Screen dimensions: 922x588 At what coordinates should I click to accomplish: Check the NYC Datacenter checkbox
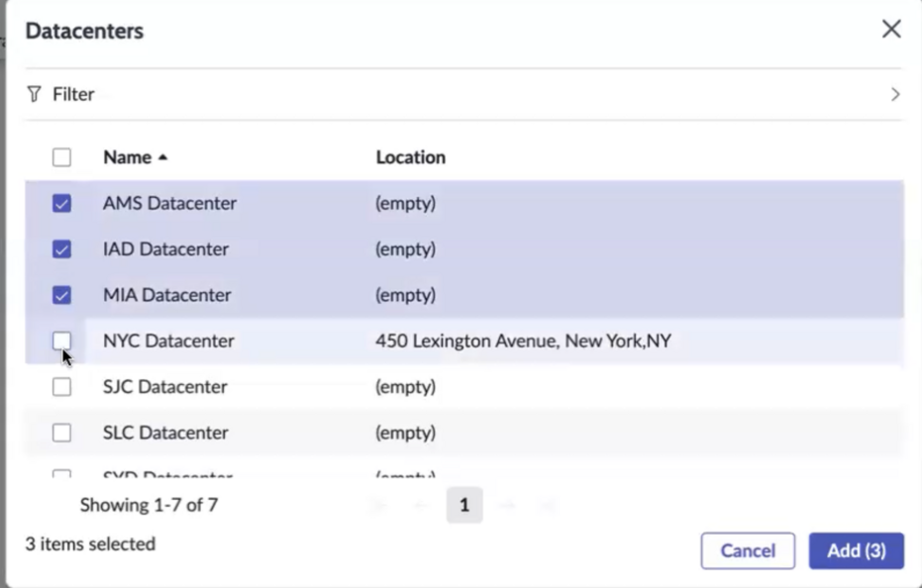click(61, 342)
